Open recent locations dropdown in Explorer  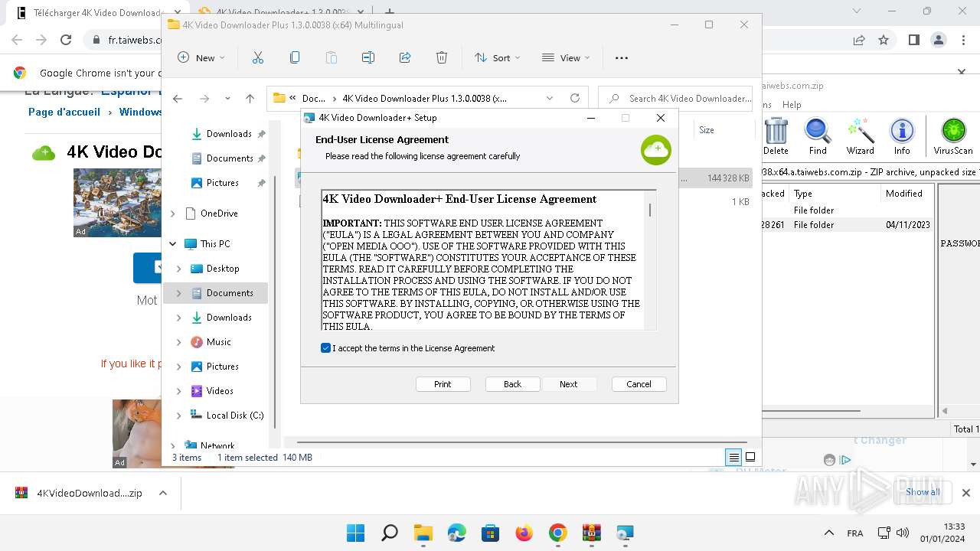click(227, 98)
